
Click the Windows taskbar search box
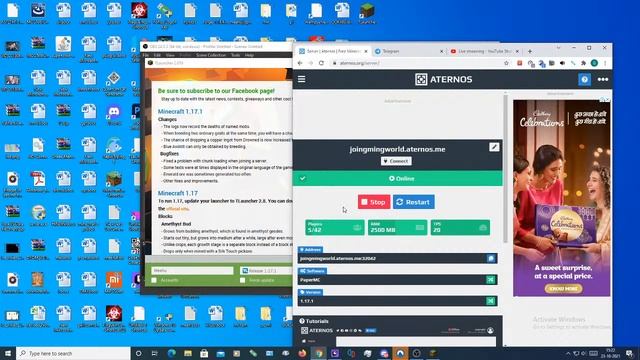pos(73,353)
